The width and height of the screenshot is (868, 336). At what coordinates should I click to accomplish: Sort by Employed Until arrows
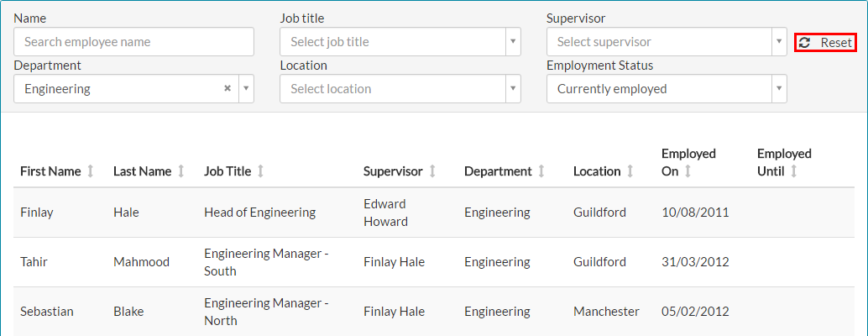click(x=793, y=171)
